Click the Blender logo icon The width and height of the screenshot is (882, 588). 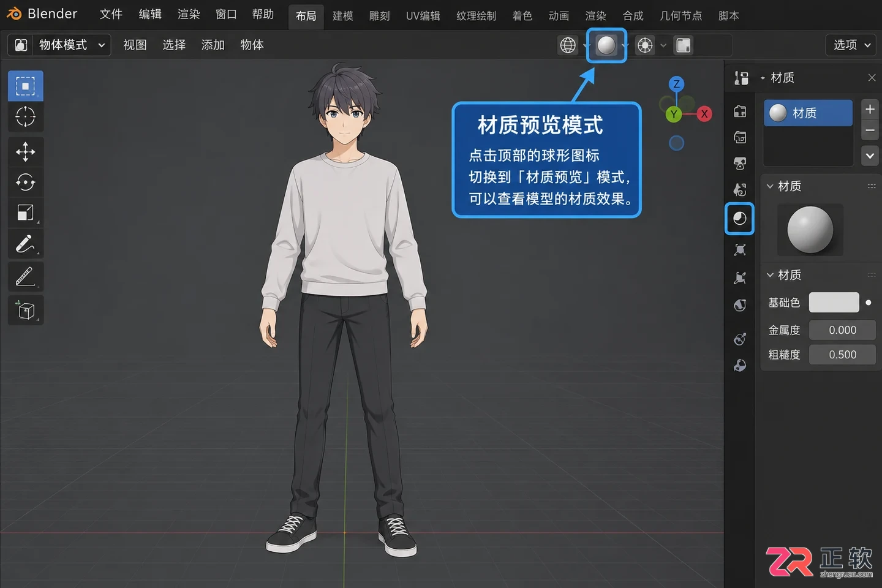[13, 13]
